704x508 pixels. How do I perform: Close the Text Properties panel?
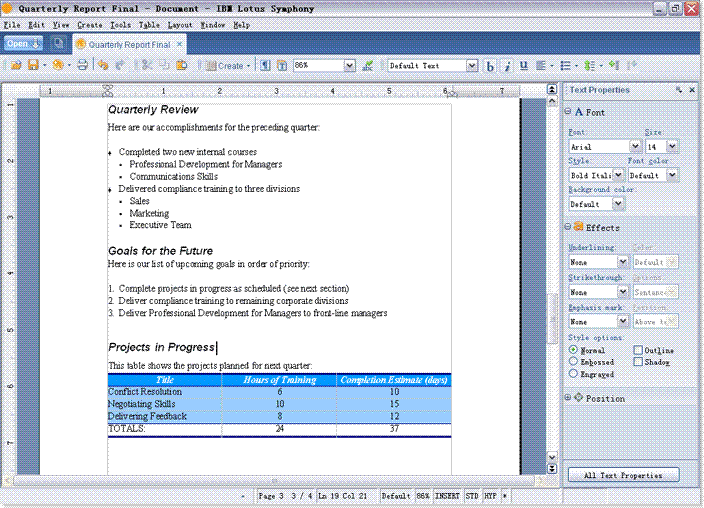tap(692, 90)
